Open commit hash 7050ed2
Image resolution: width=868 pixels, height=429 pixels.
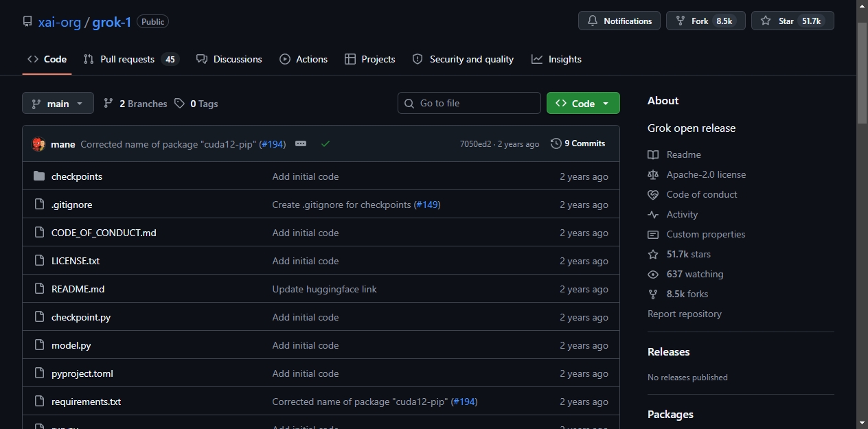coord(476,144)
